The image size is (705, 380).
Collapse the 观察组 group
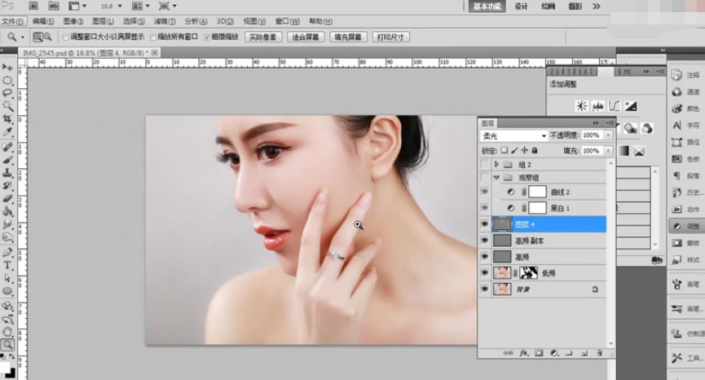(496, 178)
